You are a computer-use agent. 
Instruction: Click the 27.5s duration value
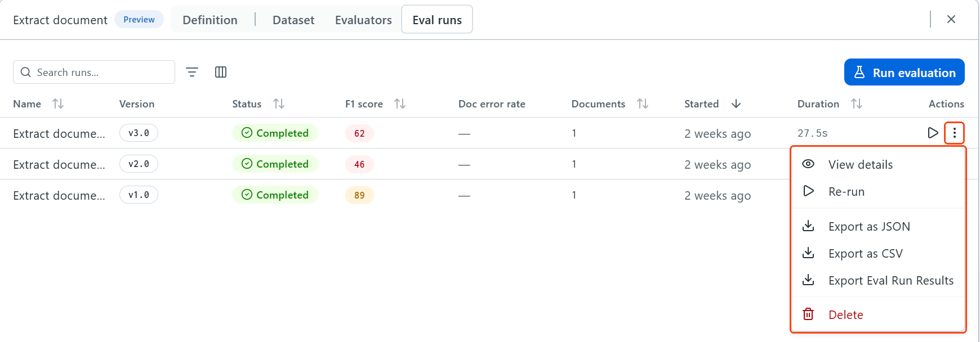coord(812,133)
